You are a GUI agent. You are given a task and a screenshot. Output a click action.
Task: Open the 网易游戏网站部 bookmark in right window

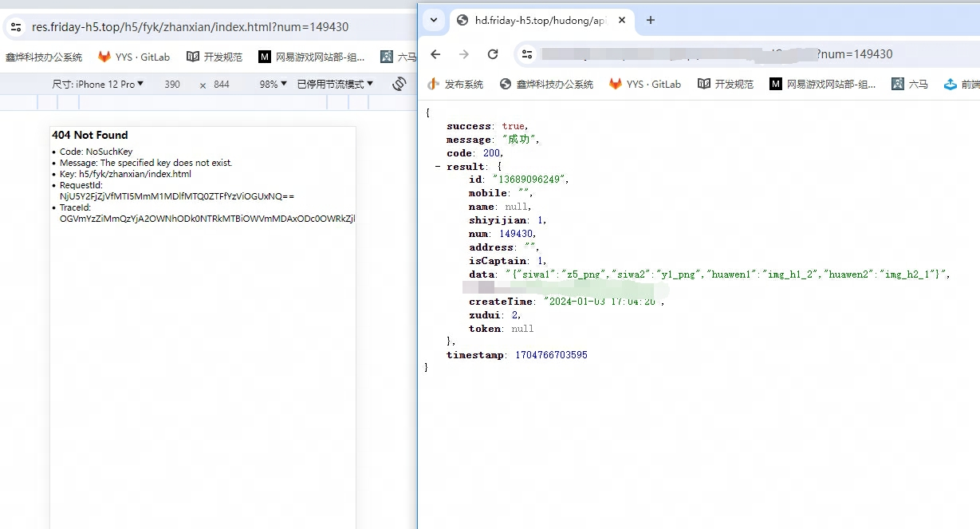tap(822, 84)
